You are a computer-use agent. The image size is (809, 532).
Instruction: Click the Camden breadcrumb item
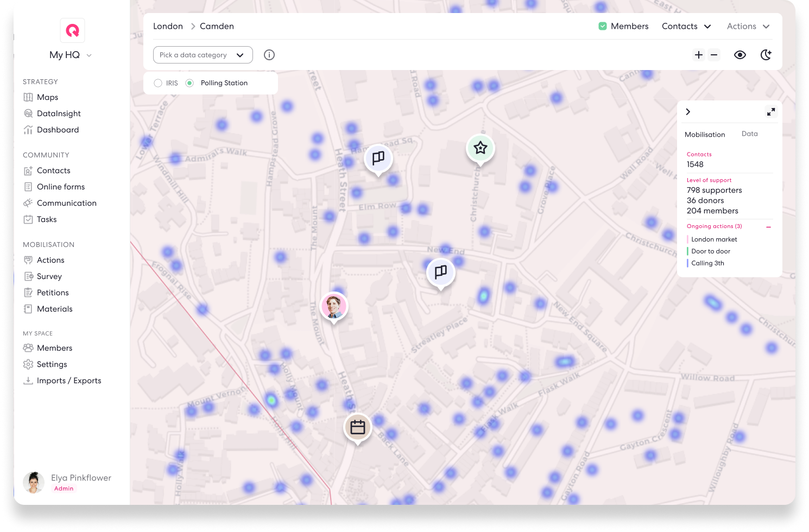click(217, 26)
